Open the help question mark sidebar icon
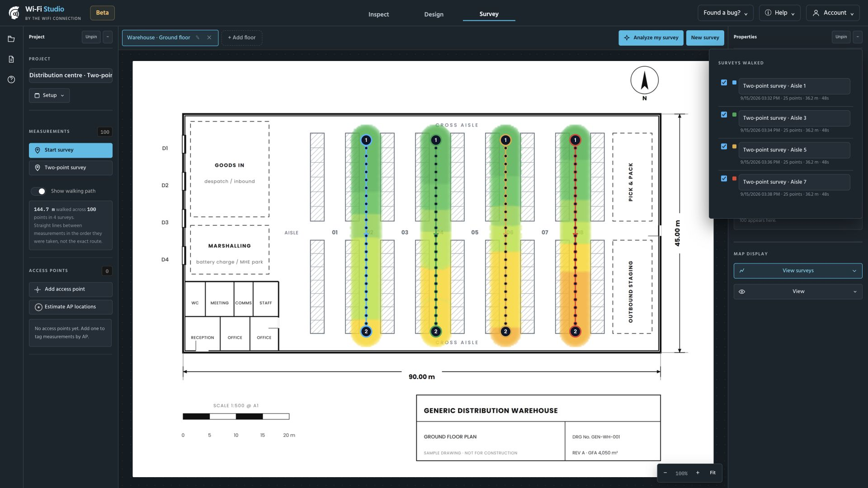The height and width of the screenshot is (488, 868). (x=11, y=80)
